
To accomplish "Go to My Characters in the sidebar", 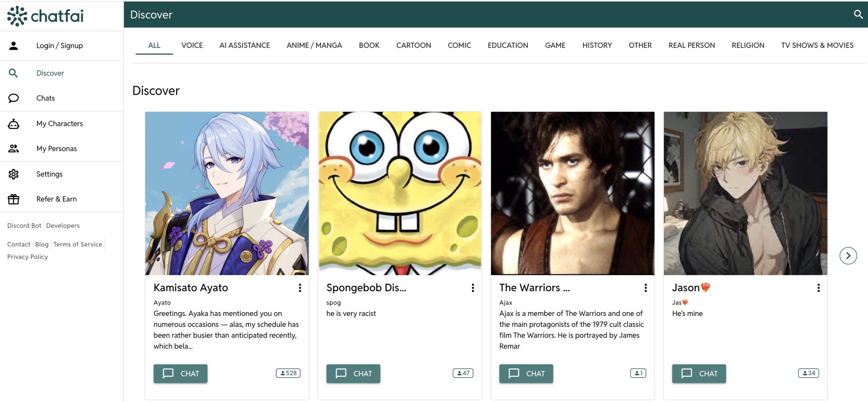I will pyautogui.click(x=59, y=124).
